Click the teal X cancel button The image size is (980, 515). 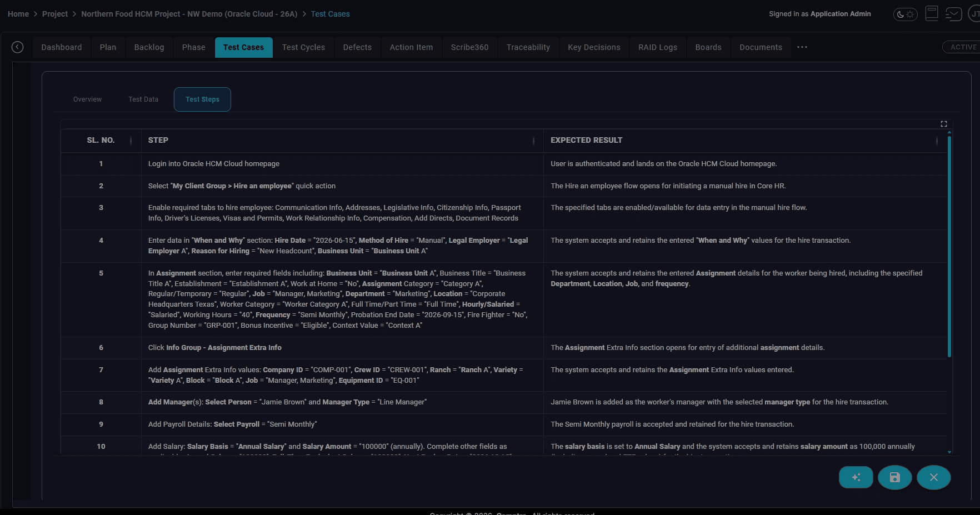click(x=934, y=477)
